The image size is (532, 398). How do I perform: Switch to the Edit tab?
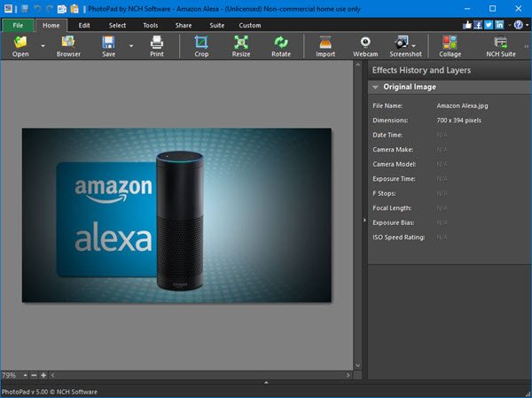coord(84,25)
